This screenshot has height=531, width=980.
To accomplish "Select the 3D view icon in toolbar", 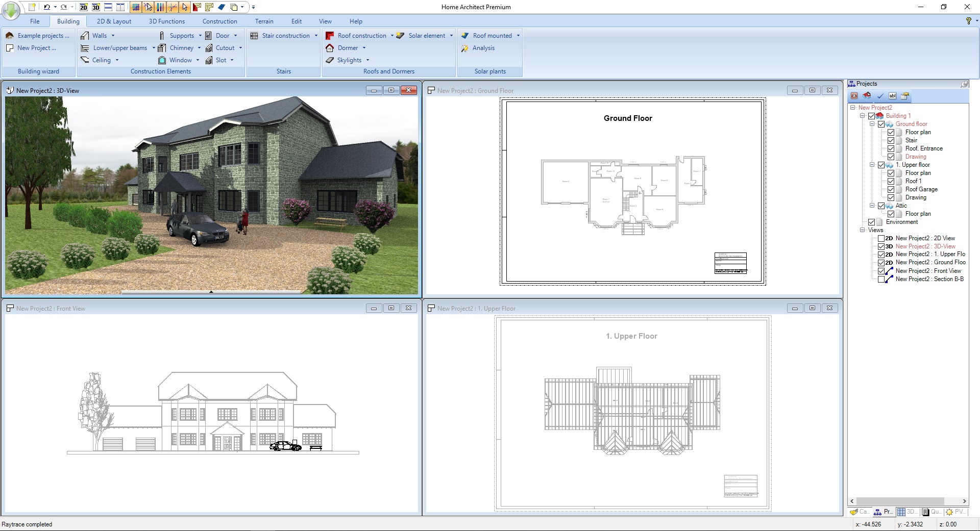I will [x=95, y=8].
